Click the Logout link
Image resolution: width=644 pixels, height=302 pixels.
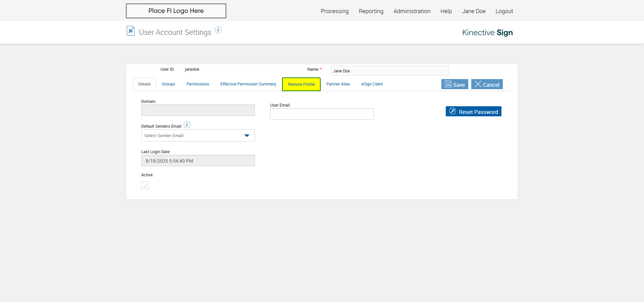pos(504,11)
